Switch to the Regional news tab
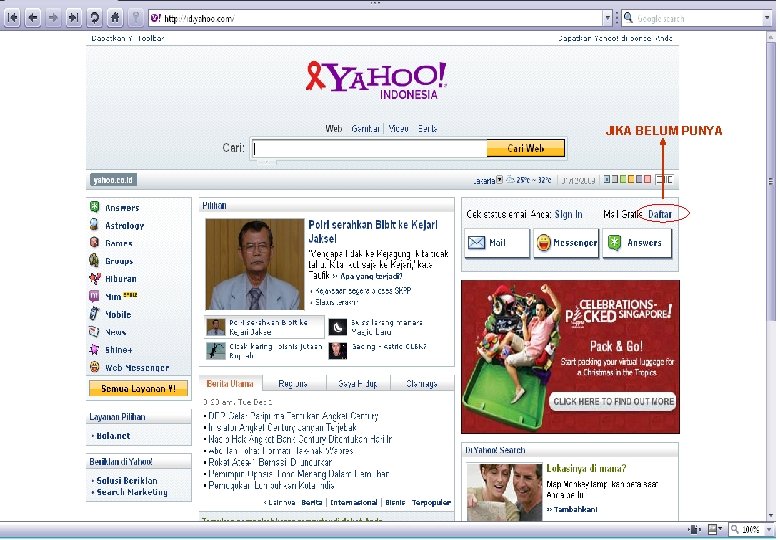 [293, 384]
